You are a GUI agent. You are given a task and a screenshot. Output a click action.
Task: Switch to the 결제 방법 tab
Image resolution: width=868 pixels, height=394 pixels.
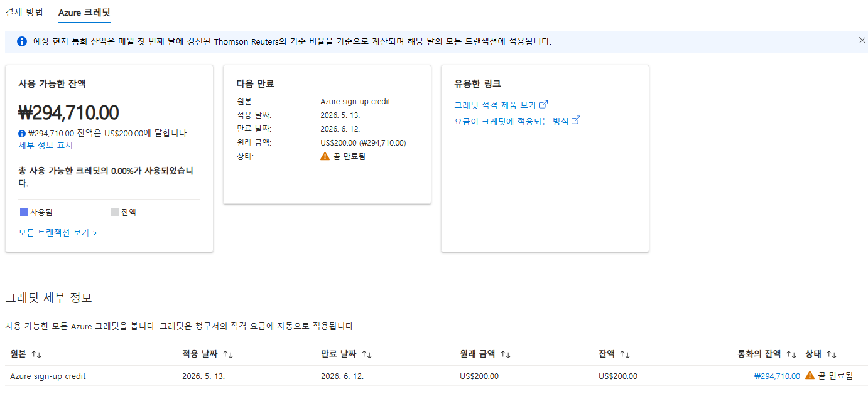point(24,12)
